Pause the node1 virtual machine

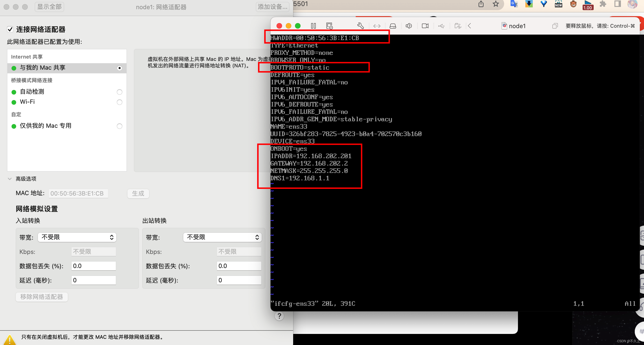[313, 26]
